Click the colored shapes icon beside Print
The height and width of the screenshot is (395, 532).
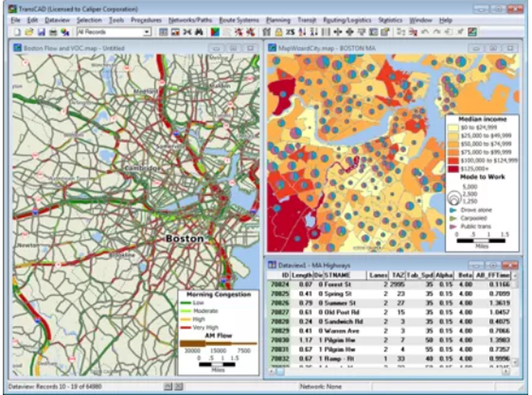point(65,32)
